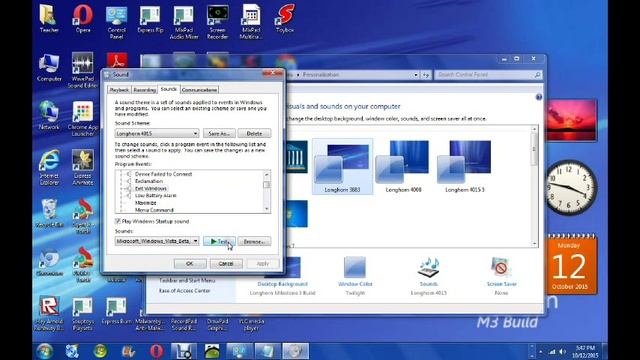The height and width of the screenshot is (360, 640).
Task: Open the Taskbar and Start Menu link
Action: [187, 280]
